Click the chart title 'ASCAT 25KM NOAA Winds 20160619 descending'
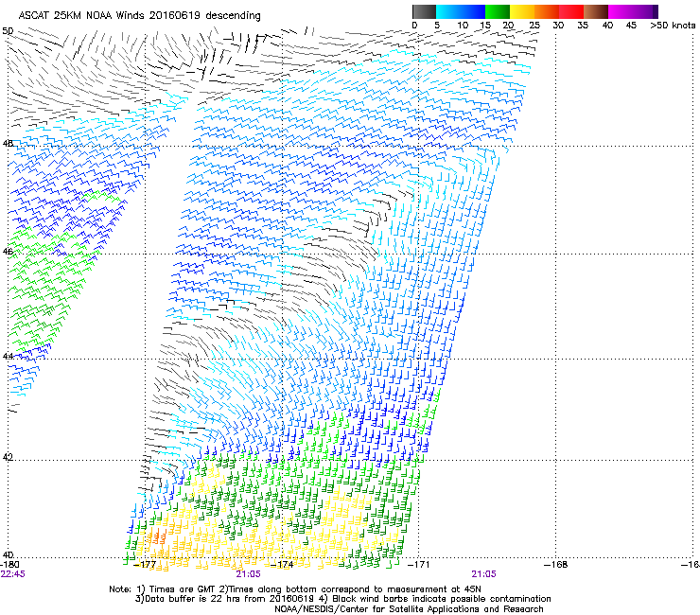 coord(140,16)
